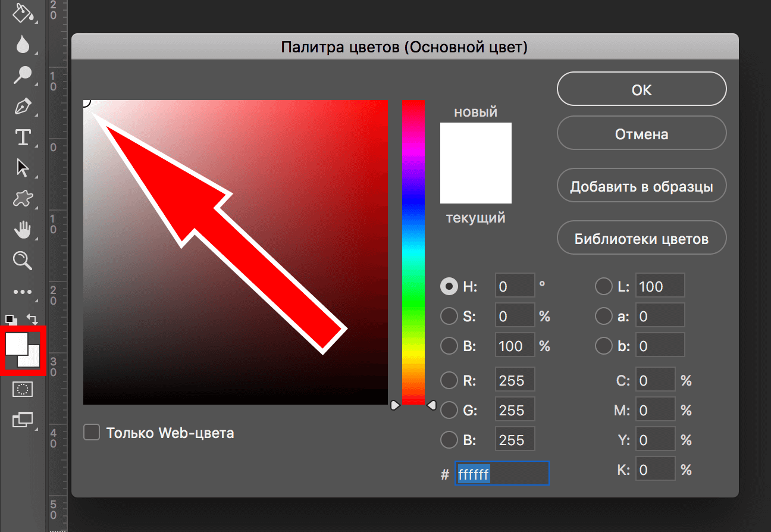
Task: Select the Path Selection arrow tool
Action: pyautogui.click(x=22, y=168)
